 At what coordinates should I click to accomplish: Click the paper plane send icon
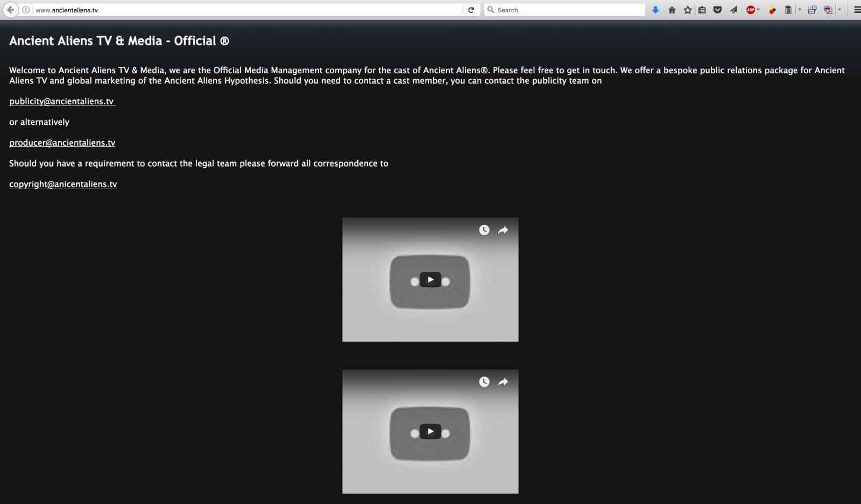pyautogui.click(x=733, y=10)
